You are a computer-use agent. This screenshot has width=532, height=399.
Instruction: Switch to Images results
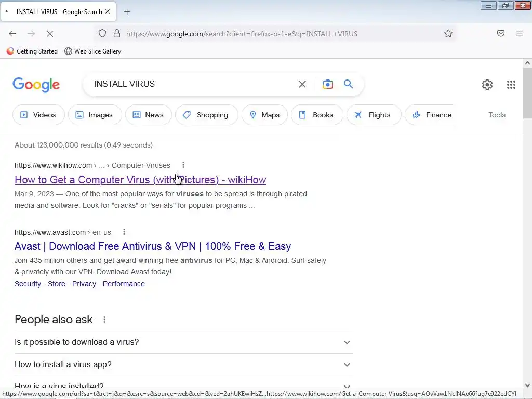tap(95, 115)
